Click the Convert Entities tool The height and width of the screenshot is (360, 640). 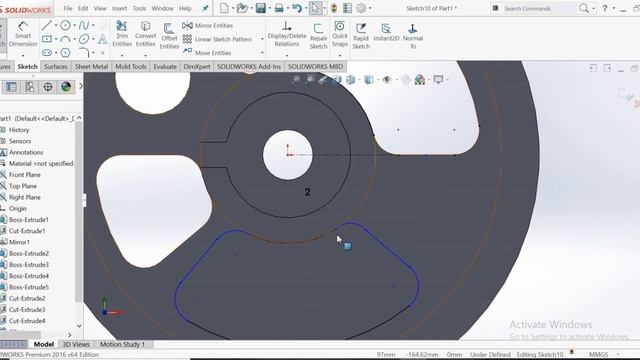tap(145, 34)
